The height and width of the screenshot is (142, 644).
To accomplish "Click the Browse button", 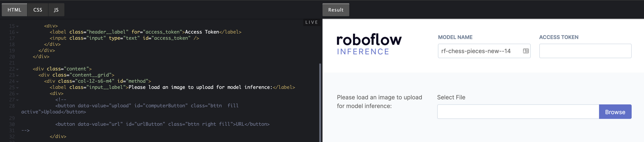I will (x=615, y=112).
